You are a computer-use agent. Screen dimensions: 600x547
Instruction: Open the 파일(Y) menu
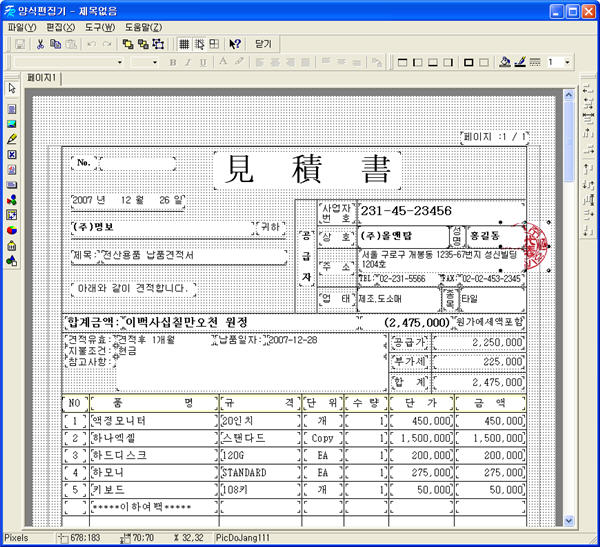point(22,27)
